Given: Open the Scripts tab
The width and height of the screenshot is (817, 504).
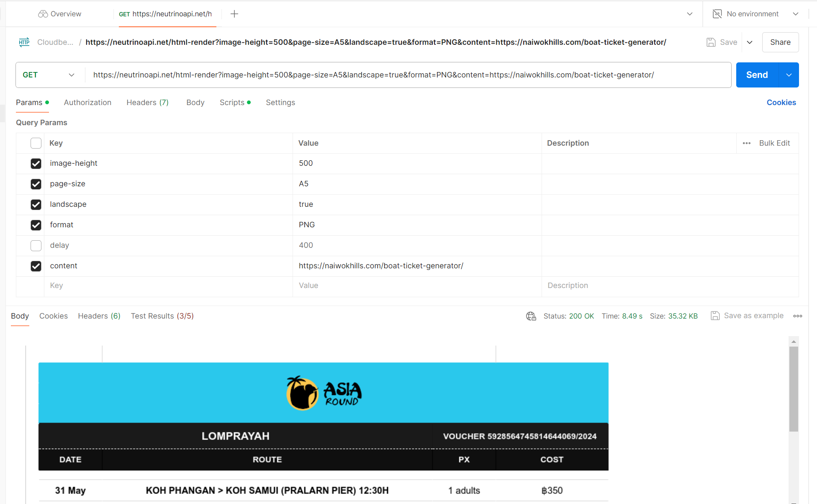Looking at the screenshot, I should tap(235, 103).
